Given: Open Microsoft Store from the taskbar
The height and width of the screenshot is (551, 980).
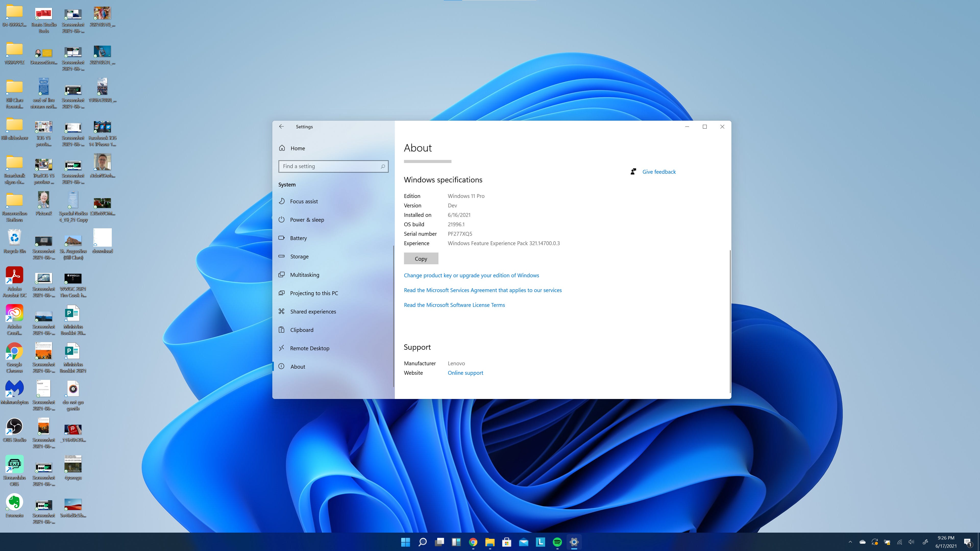Looking at the screenshot, I should [507, 542].
